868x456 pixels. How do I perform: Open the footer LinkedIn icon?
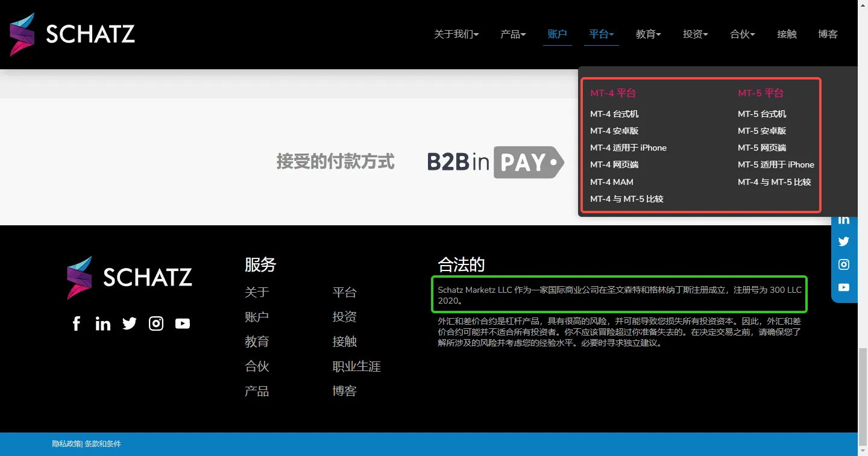coord(103,323)
